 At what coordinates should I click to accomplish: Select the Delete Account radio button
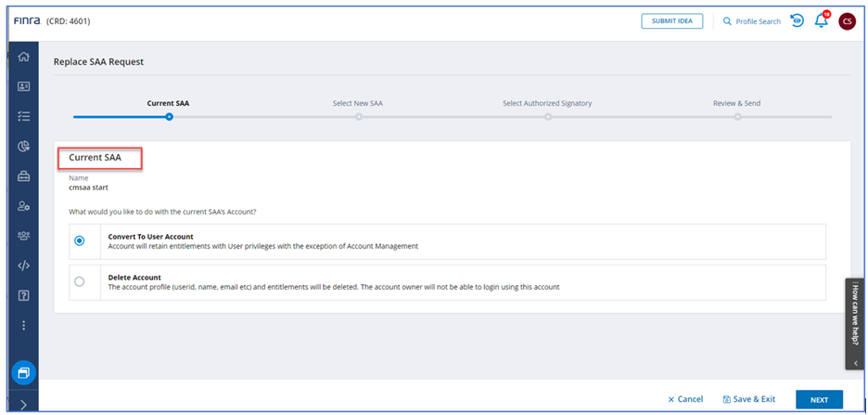[80, 282]
